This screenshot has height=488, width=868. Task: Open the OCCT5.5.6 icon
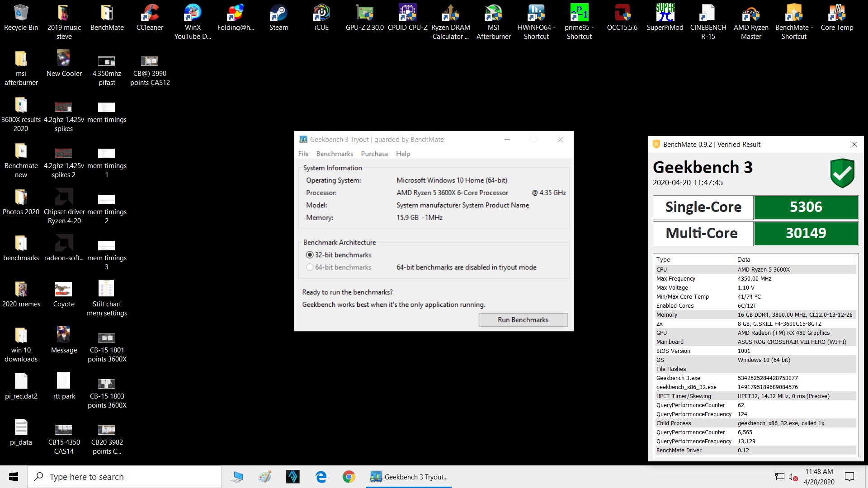click(x=622, y=17)
